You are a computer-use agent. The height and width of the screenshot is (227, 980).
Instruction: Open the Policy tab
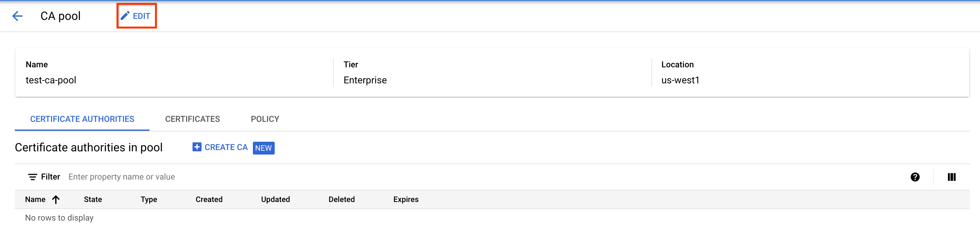pyautogui.click(x=265, y=119)
